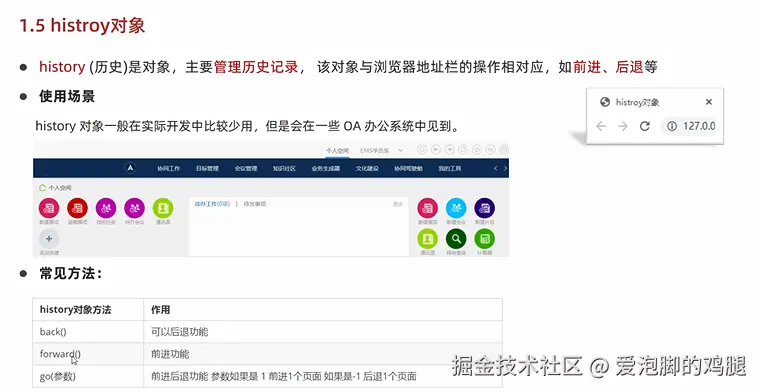Click the back() cell in the methods table
Screen dimensions: 760x392
point(88,332)
